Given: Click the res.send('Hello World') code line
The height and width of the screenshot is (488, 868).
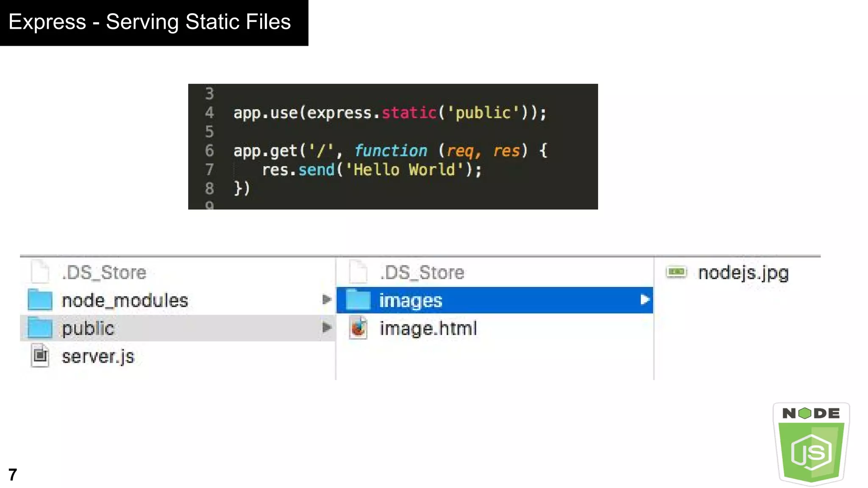Looking at the screenshot, I should click(x=372, y=170).
